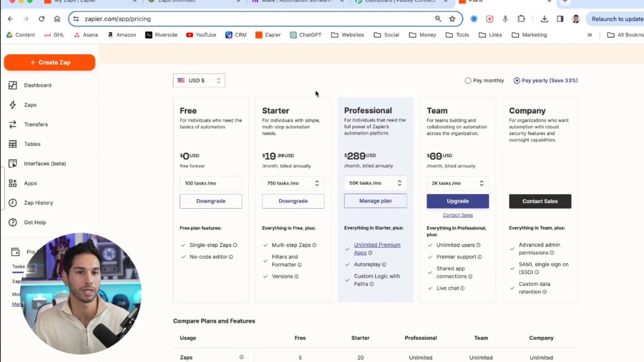Open the USD $ currency selector
The height and width of the screenshot is (362, 644).
(x=199, y=80)
